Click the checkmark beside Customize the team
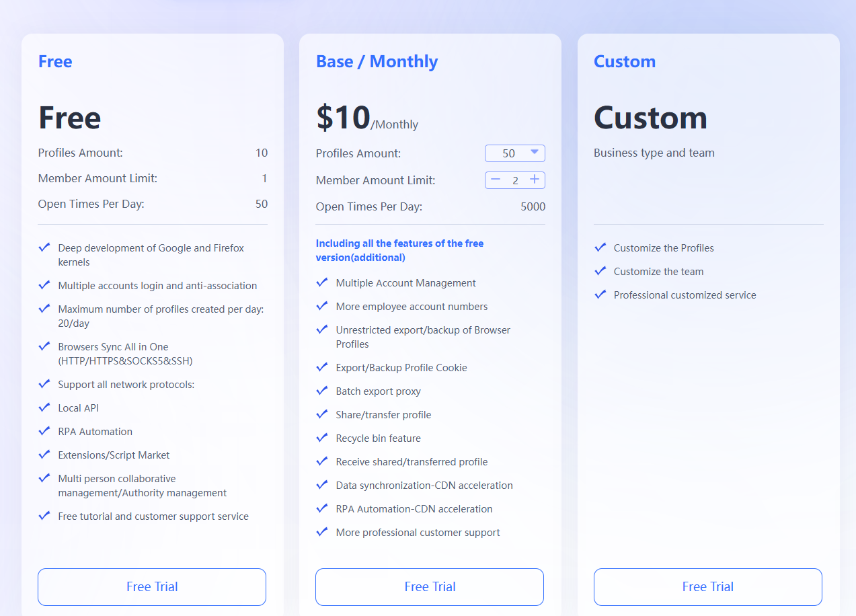Image resolution: width=856 pixels, height=616 pixels. click(x=600, y=270)
